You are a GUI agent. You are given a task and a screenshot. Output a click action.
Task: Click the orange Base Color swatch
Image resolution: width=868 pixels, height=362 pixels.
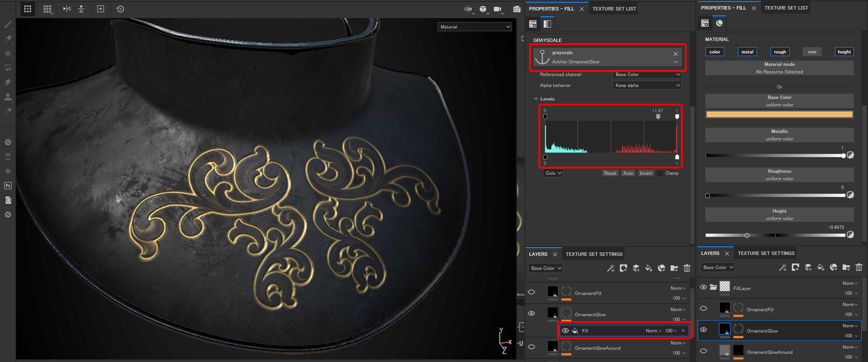click(779, 115)
